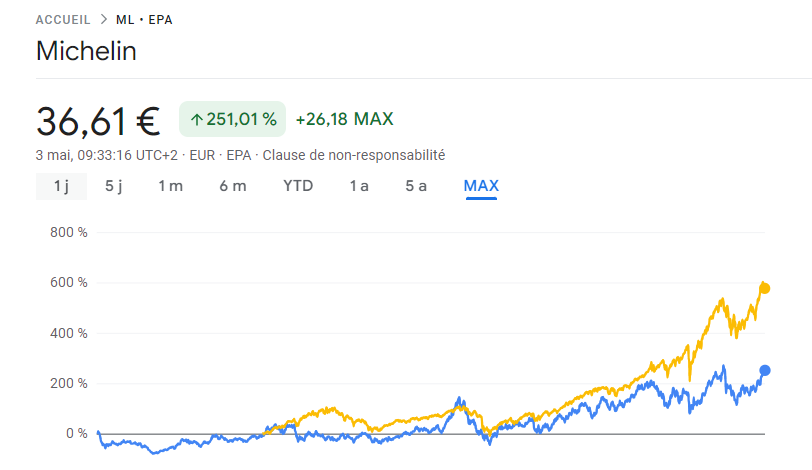Click the +26,18 MAX change text
Viewport: 812px width, 470px height.
click(344, 119)
